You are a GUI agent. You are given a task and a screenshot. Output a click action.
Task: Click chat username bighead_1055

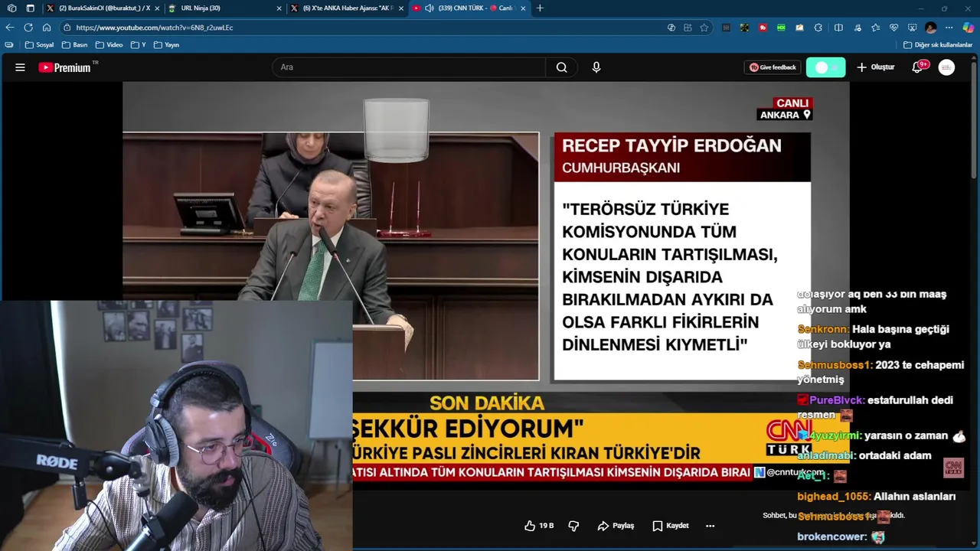point(834,497)
